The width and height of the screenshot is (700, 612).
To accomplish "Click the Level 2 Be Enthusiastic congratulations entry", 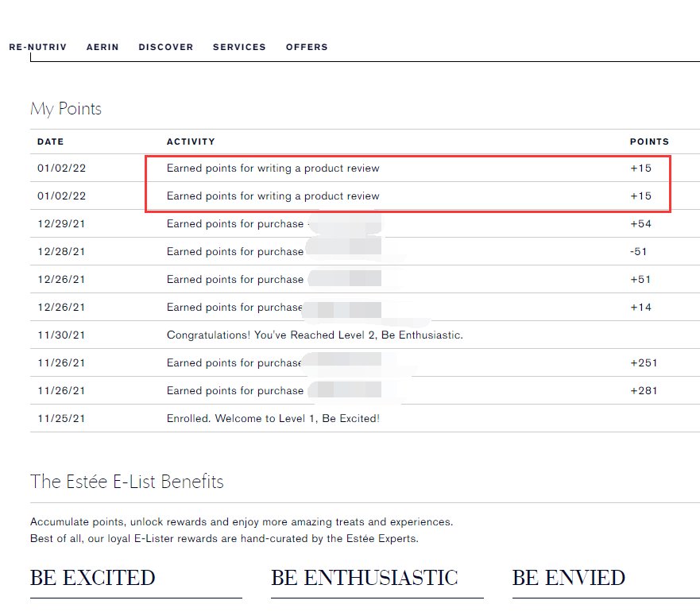I will (315, 335).
